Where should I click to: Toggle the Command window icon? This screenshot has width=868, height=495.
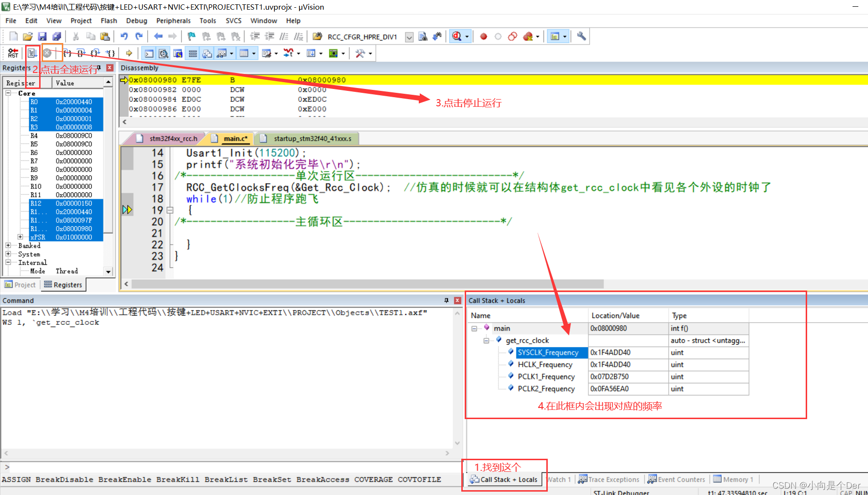149,53
